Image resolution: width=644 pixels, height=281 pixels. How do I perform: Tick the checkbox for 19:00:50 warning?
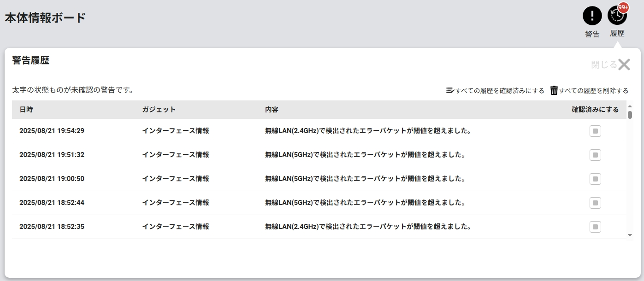point(595,179)
